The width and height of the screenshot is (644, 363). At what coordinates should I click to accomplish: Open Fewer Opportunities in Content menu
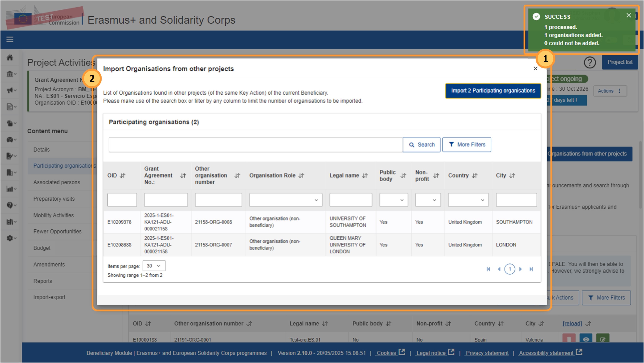[x=57, y=231]
